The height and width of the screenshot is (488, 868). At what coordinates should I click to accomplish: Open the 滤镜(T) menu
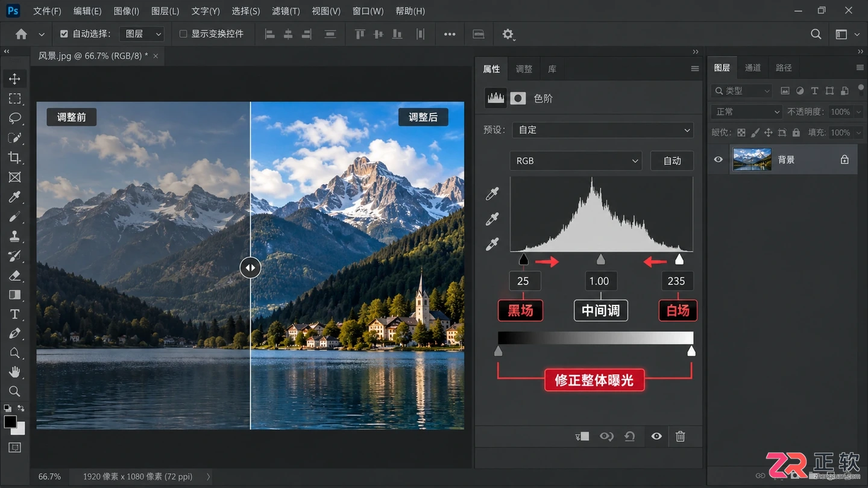pos(286,11)
